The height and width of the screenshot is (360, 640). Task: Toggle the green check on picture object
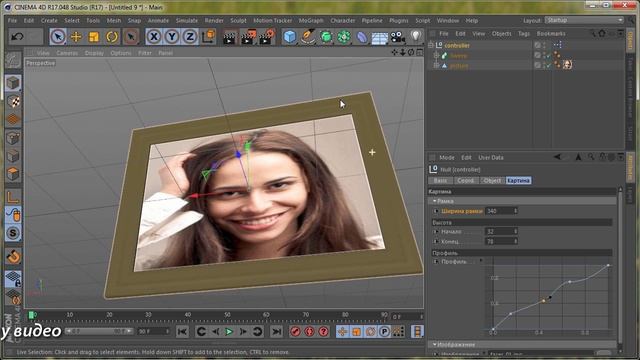pos(549,65)
